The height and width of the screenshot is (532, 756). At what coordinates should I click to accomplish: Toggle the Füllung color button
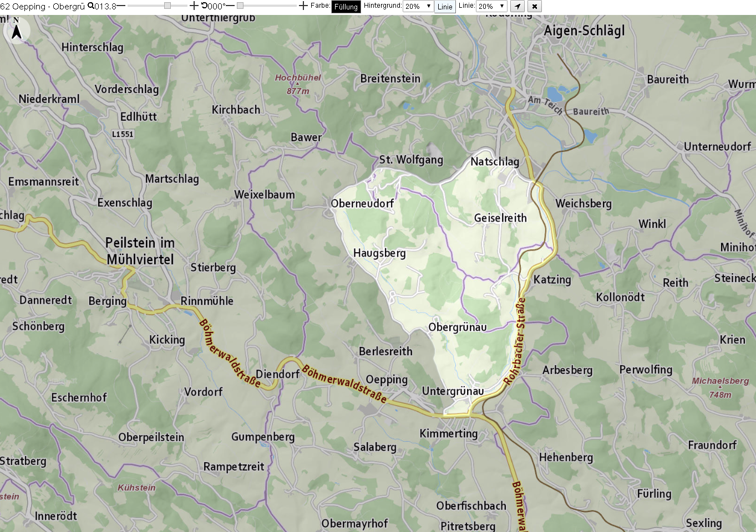[346, 7]
